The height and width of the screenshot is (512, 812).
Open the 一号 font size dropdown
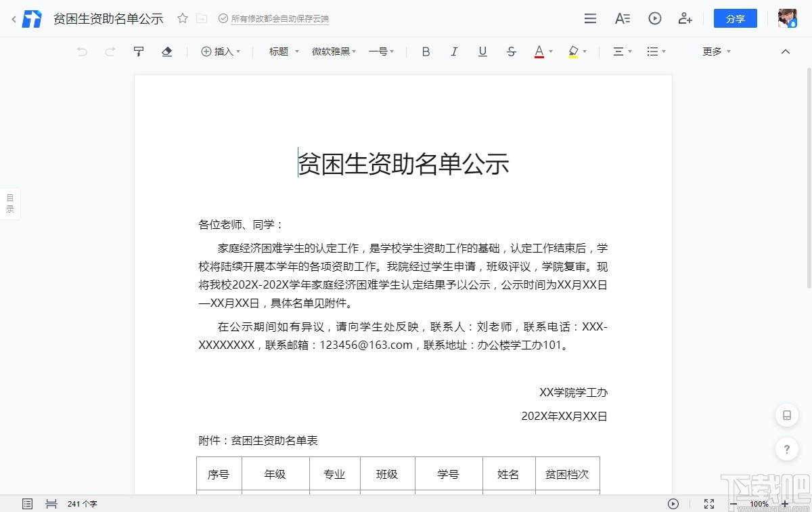click(380, 51)
